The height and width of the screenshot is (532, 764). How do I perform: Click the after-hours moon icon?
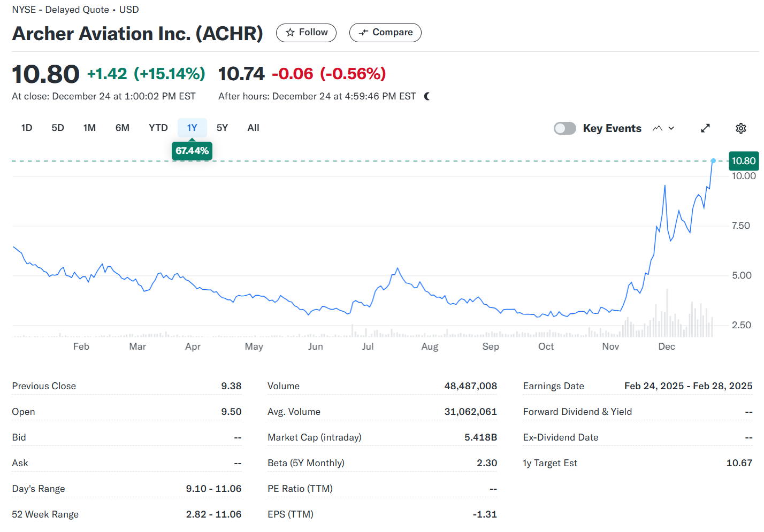427,96
